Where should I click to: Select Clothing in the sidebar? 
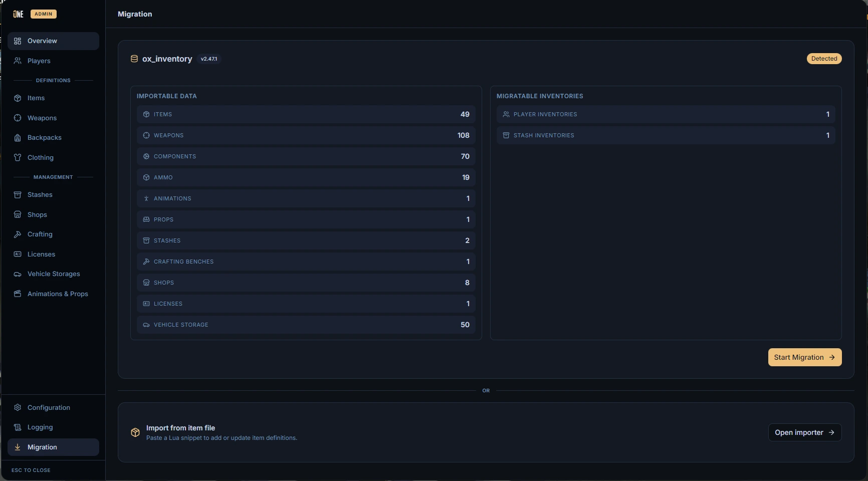point(53,157)
